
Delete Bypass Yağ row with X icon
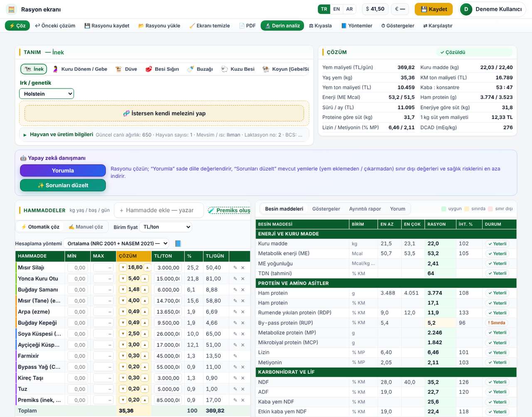click(x=243, y=367)
